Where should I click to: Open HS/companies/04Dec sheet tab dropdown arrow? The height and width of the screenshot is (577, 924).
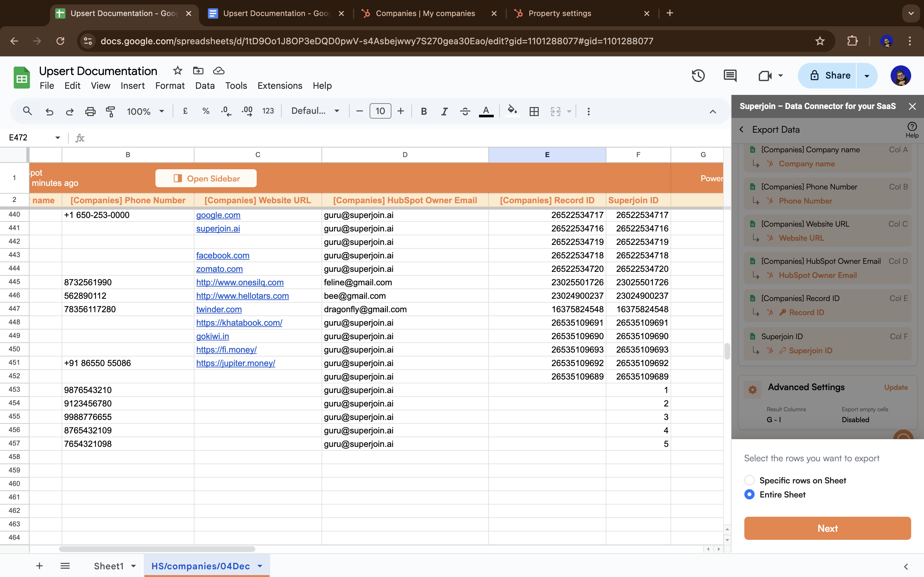coord(260,566)
